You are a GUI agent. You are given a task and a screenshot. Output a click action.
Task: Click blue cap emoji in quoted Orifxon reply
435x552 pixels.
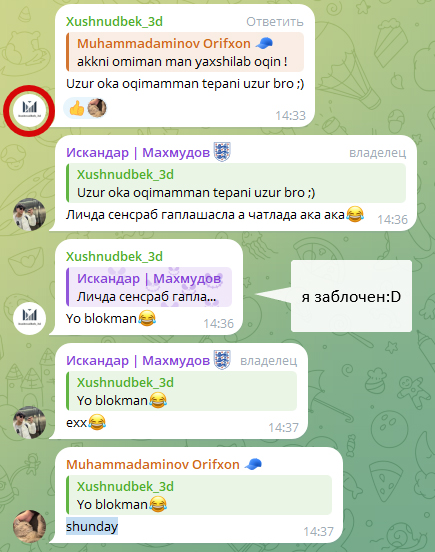264,43
